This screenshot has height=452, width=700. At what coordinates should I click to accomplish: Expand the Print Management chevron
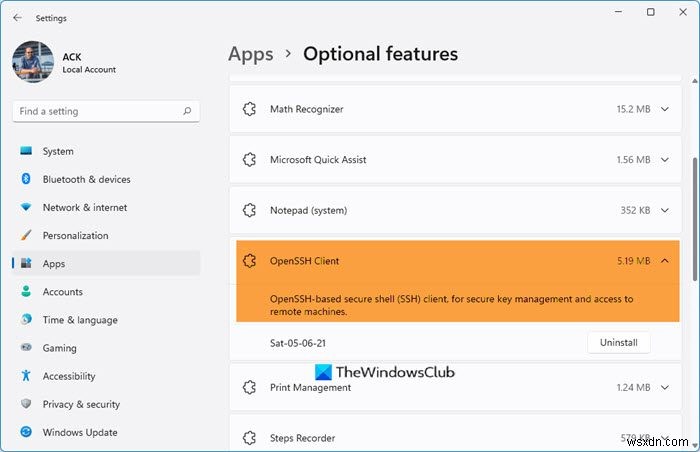pyautogui.click(x=665, y=387)
